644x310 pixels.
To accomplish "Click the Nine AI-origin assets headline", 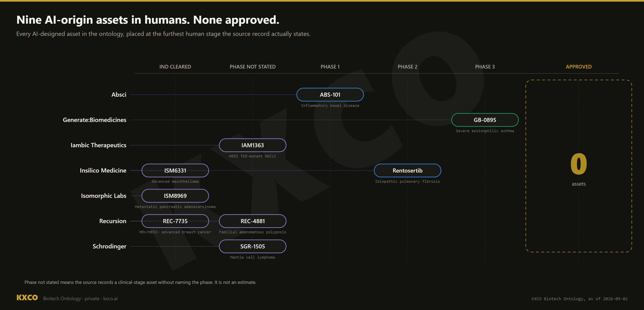I will pyautogui.click(x=148, y=20).
